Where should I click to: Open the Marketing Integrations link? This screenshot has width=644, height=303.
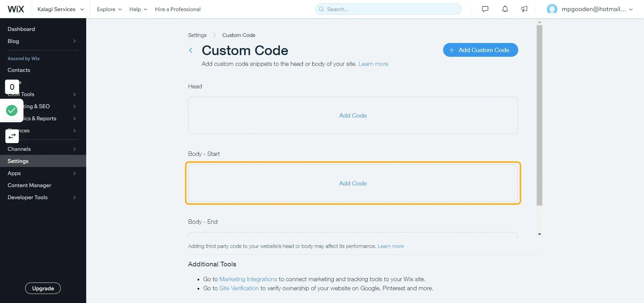coord(248,279)
